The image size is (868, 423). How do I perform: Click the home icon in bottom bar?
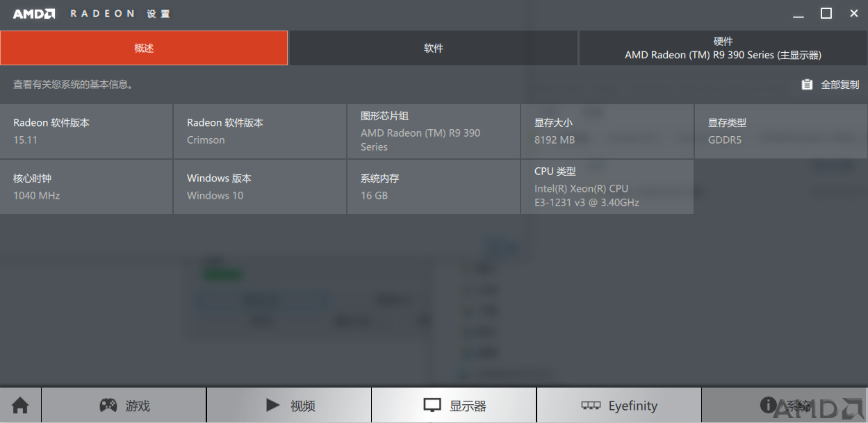(20, 405)
